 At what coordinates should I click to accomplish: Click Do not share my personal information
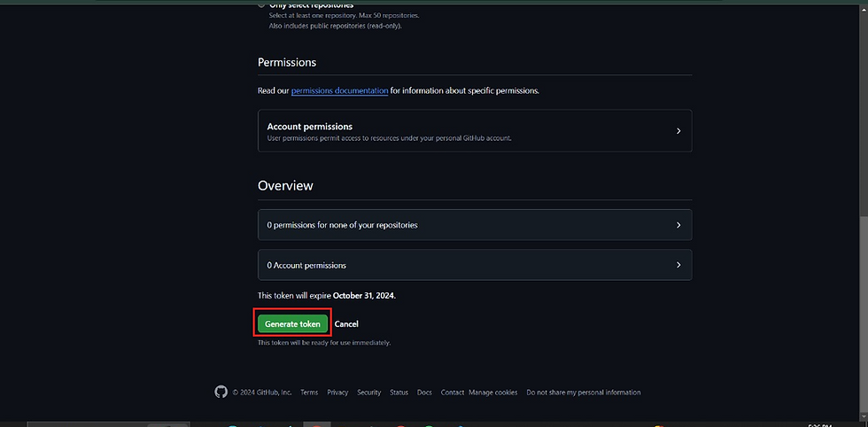tap(583, 392)
